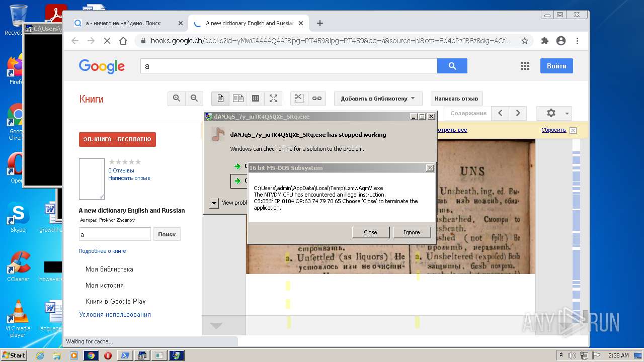Open the Google logo homepage
The image size is (644, 362).
click(x=102, y=66)
